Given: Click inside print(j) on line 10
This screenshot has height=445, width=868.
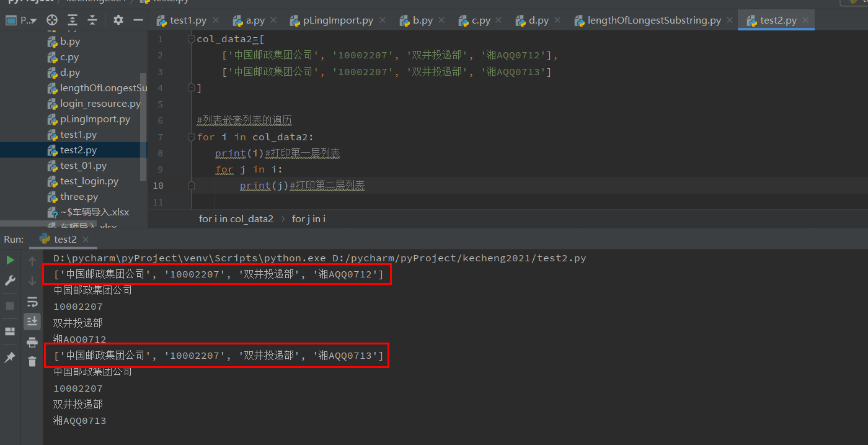Looking at the screenshot, I should tap(264, 186).
